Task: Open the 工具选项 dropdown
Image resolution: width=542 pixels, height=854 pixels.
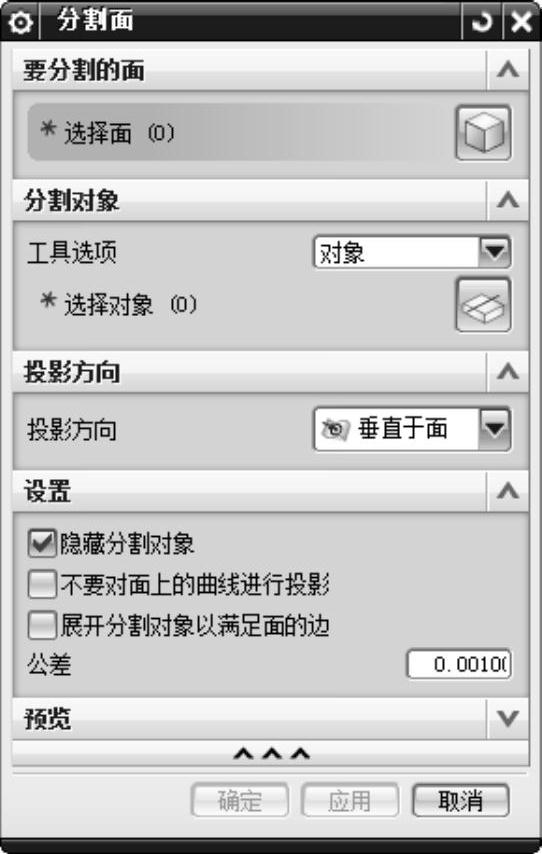Action: pos(412,252)
